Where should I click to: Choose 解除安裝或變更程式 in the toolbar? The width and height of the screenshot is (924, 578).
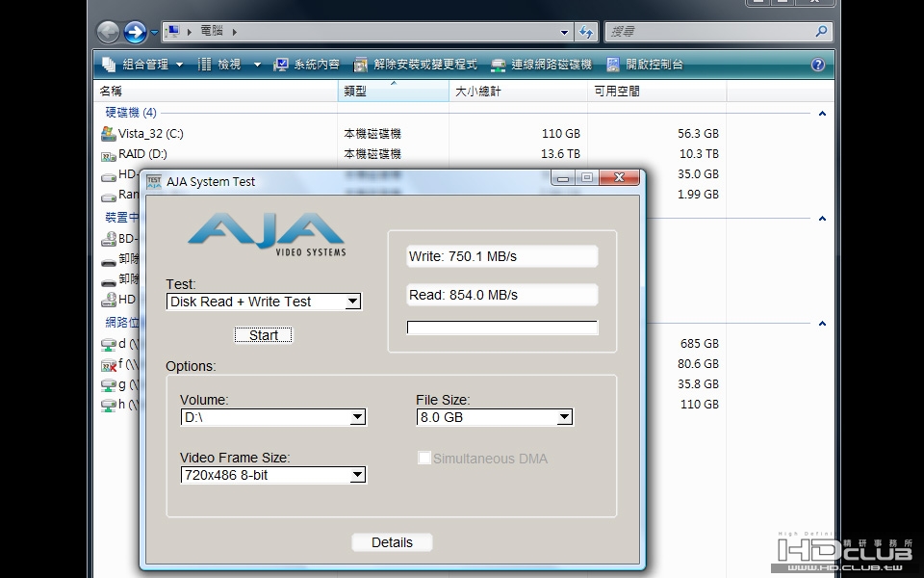(416, 65)
